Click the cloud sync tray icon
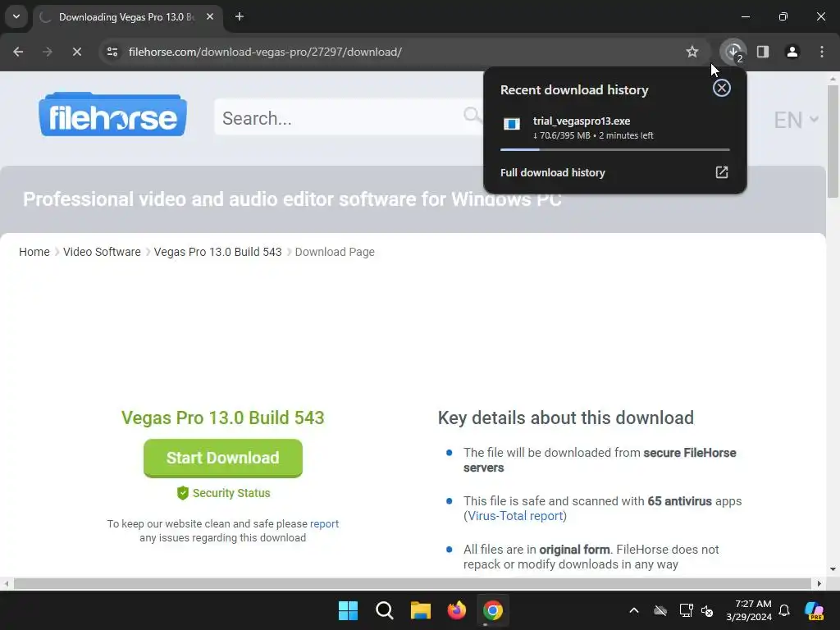840x630 pixels. 660,610
